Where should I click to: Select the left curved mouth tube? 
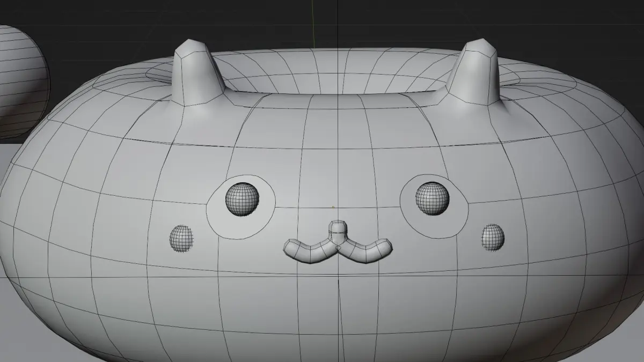point(310,251)
